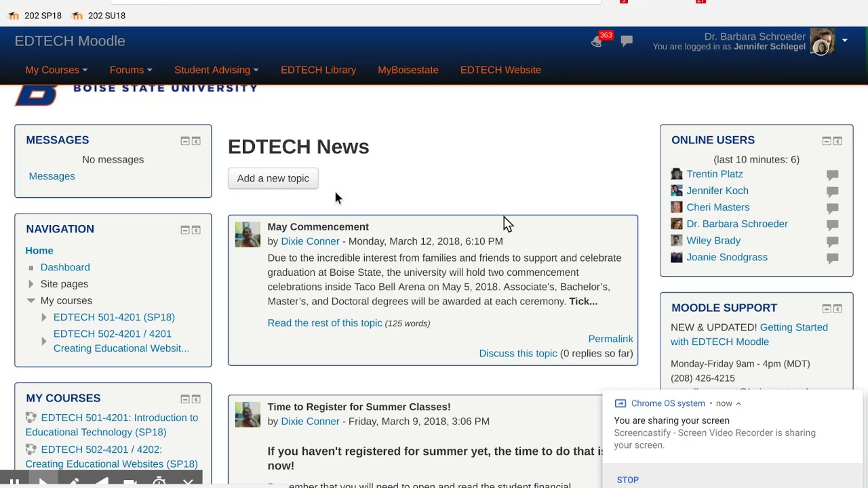Click Dixie Conner avatar on May Commencement post

coord(248,235)
